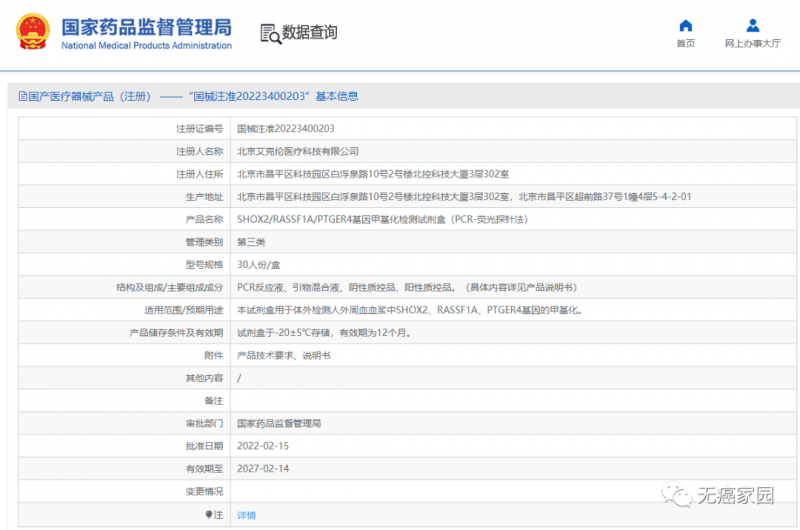Click the 数据查询 search document icon
This screenshot has width=800, height=530.
[270, 34]
